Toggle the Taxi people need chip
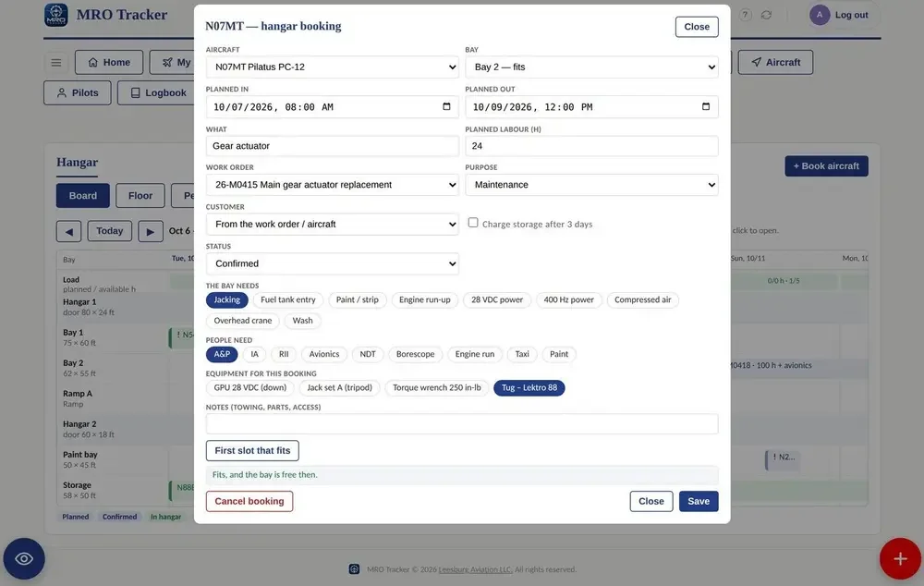This screenshot has width=924, height=586. coord(522,354)
